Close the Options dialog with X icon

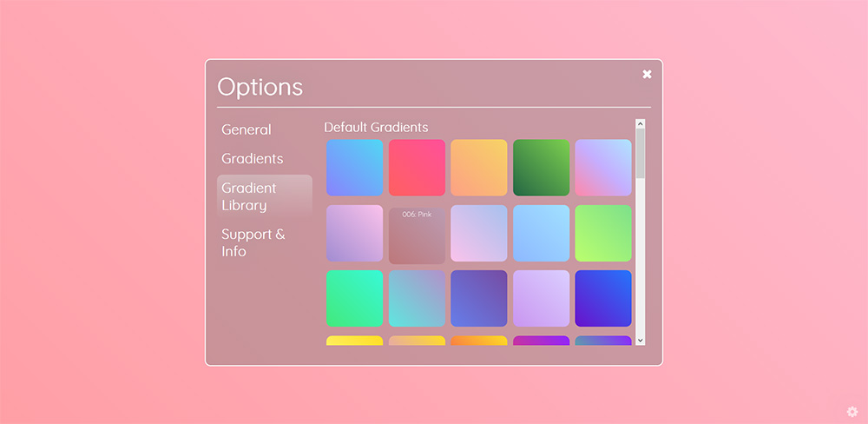point(647,74)
